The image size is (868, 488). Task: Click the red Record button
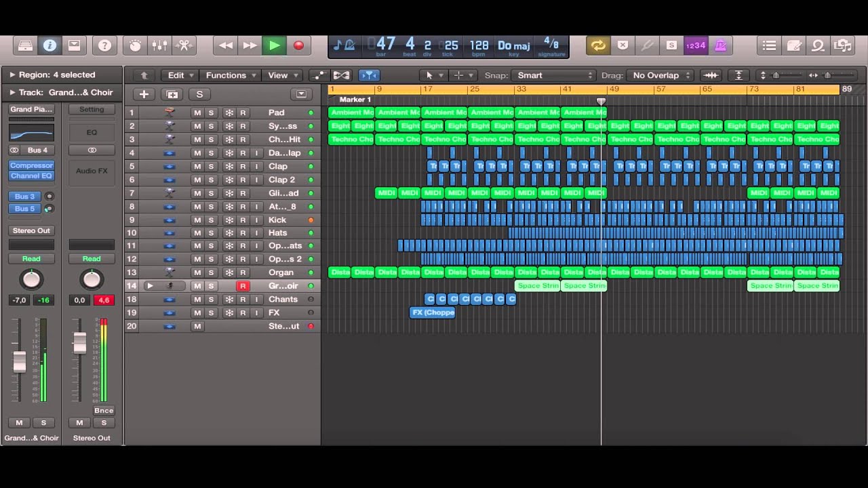[298, 45]
